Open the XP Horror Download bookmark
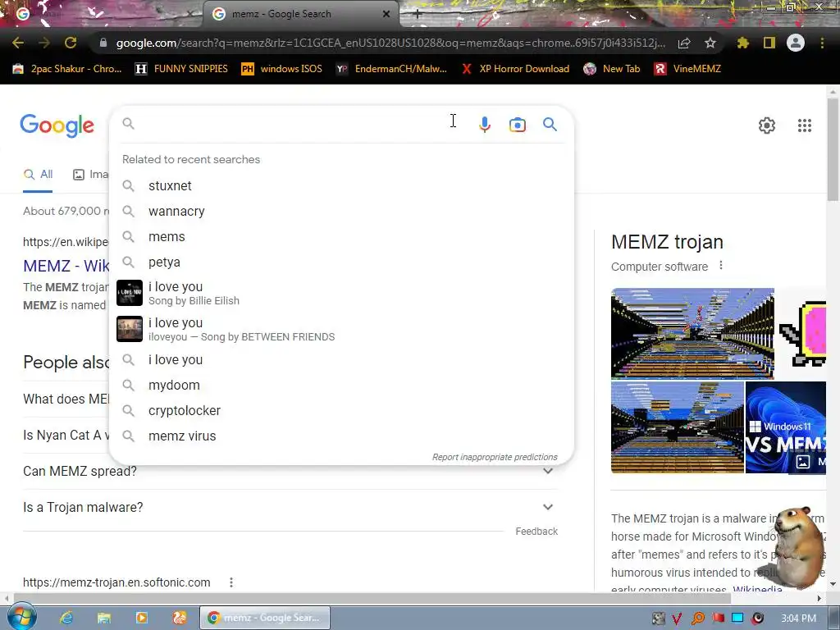840x630 pixels. click(515, 69)
